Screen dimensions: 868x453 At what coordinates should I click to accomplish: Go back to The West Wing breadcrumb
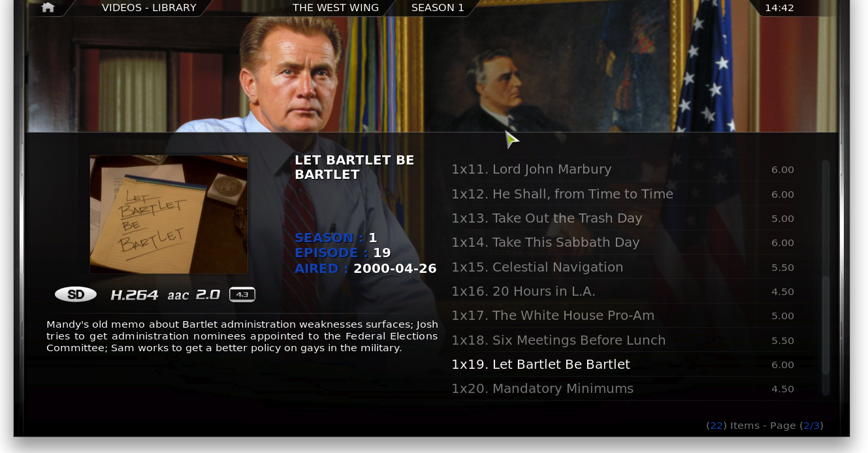click(x=336, y=8)
